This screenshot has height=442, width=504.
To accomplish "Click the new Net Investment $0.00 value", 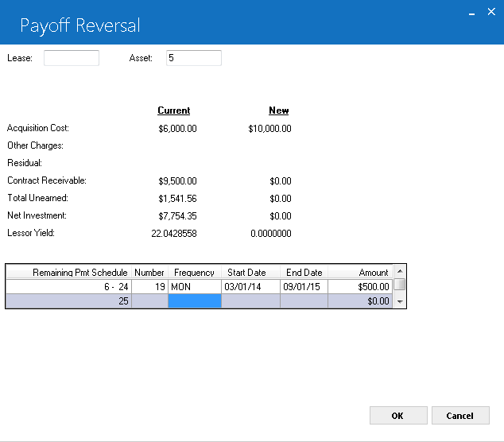I will [x=281, y=216].
